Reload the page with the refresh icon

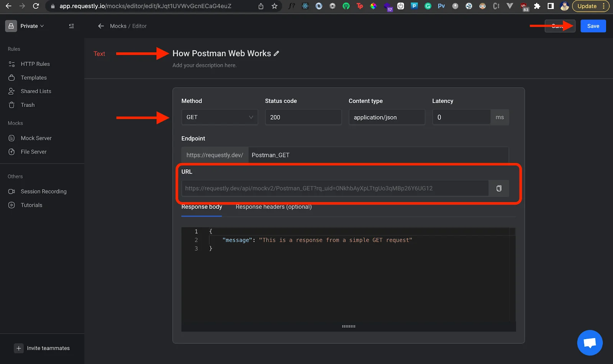(36, 6)
